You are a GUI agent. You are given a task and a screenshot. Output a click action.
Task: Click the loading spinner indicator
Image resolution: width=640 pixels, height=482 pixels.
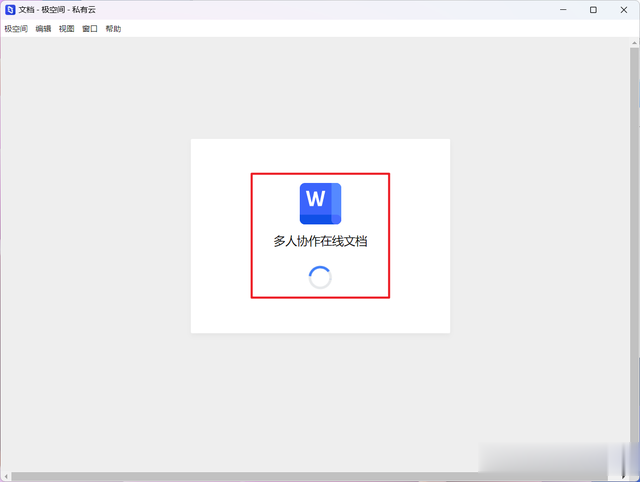(x=320, y=278)
